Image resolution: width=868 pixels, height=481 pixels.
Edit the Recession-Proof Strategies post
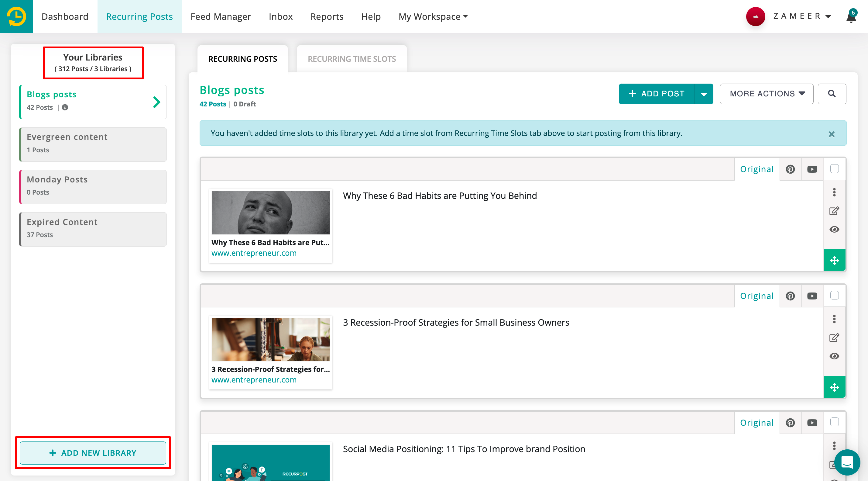click(x=834, y=338)
